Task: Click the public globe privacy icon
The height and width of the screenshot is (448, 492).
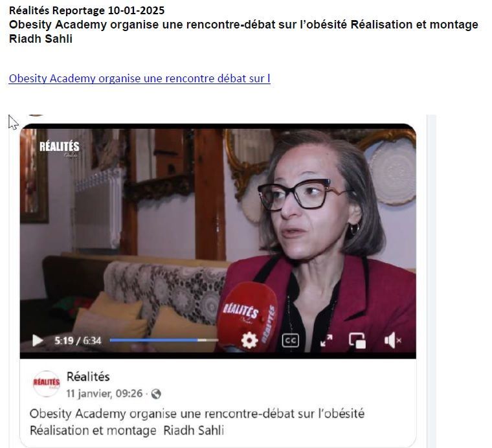Action: (x=156, y=394)
